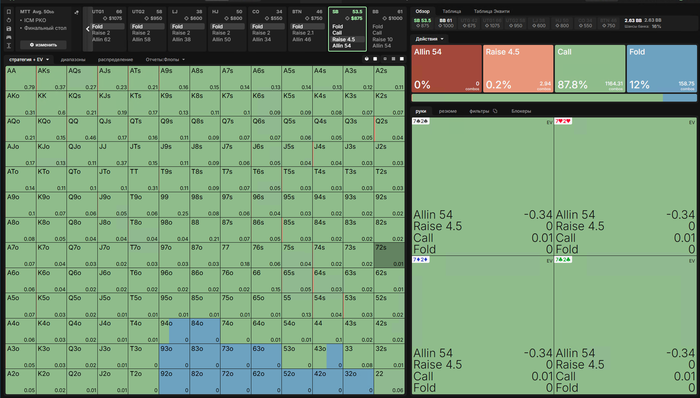
Task: Open the Блокеры tab
Action: point(521,111)
